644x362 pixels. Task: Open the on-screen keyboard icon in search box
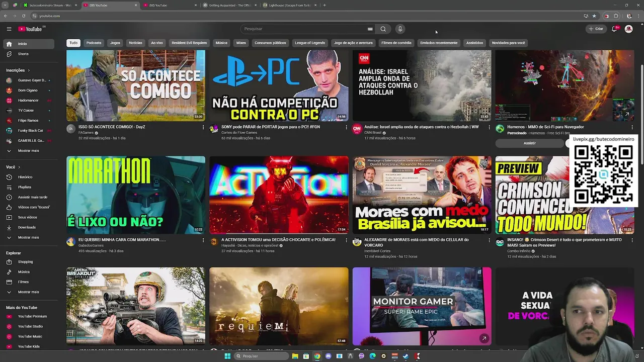pyautogui.click(x=370, y=29)
